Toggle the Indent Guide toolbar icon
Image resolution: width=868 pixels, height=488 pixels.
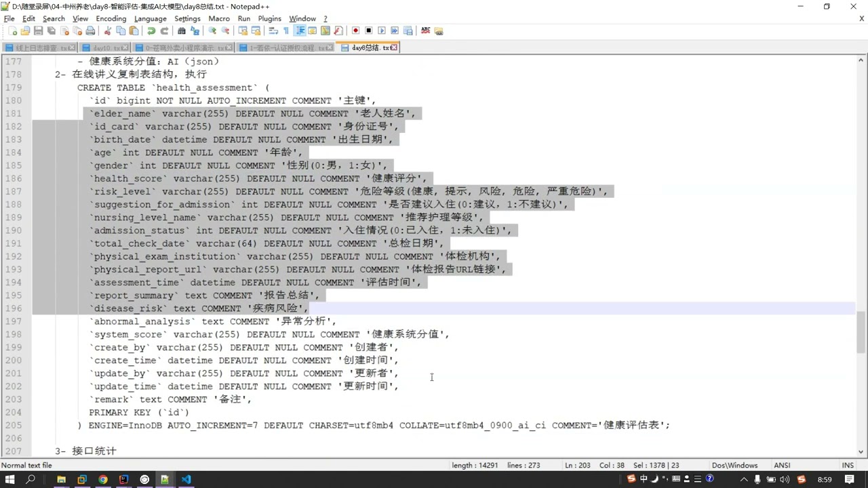point(300,31)
